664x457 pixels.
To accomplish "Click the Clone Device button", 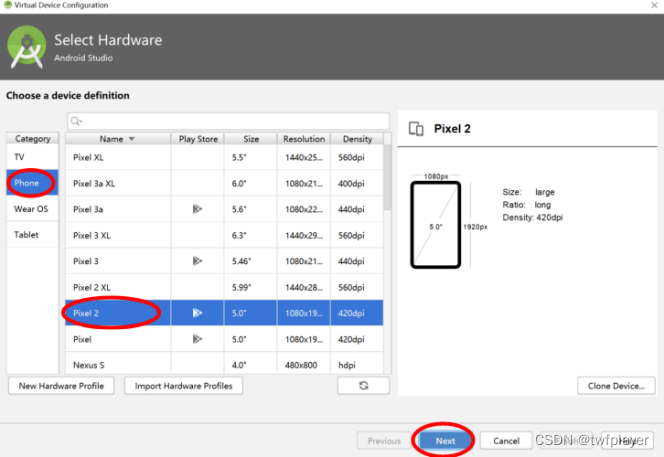I will point(616,386).
